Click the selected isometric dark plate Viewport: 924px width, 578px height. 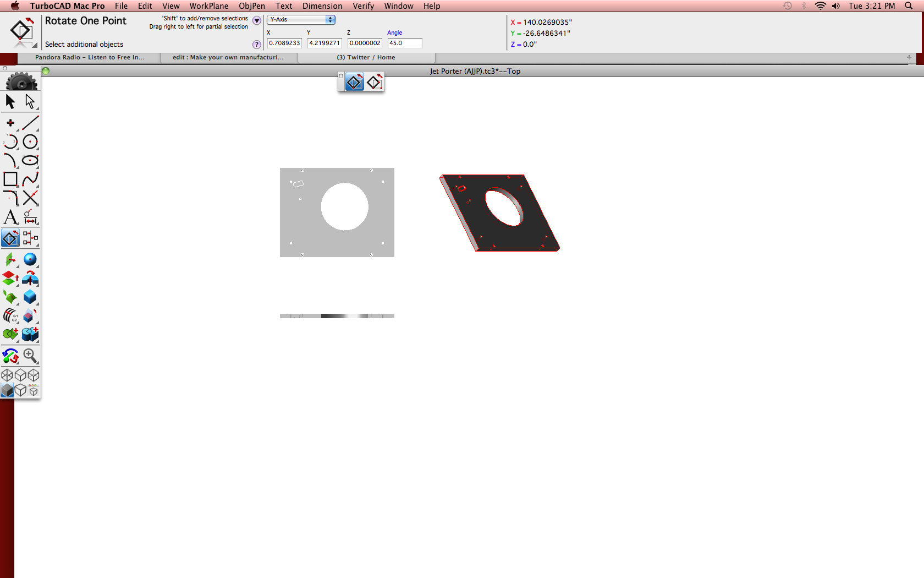click(499, 213)
